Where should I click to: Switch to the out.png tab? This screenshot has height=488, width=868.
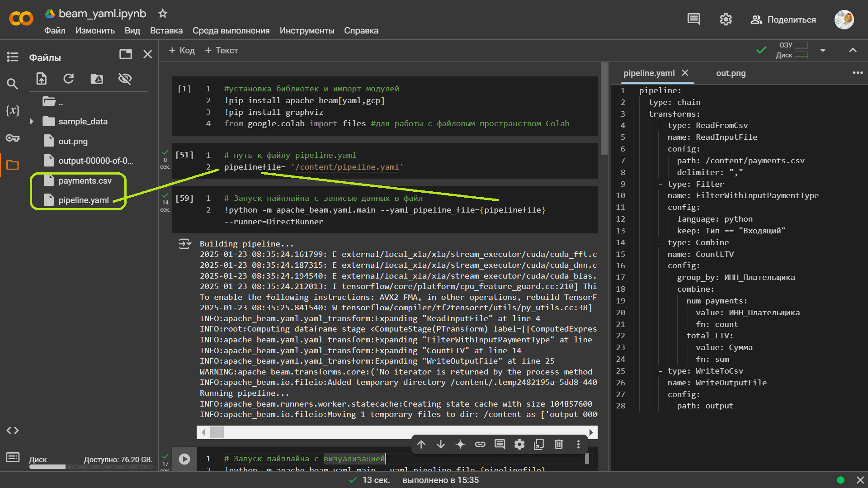click(x=731, y=73)
